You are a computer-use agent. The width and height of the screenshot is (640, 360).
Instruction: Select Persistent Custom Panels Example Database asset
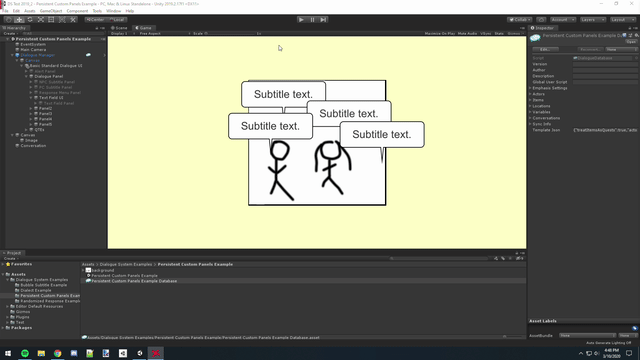click(x=134, y=281)
